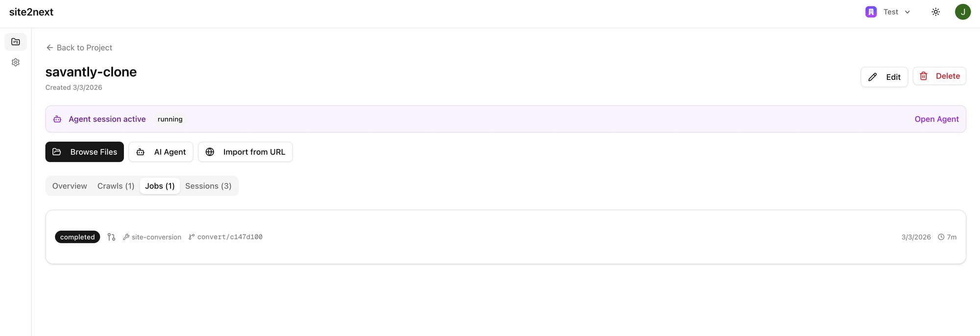
Task: Click the purple Test workspace icon
Action: 871,12
